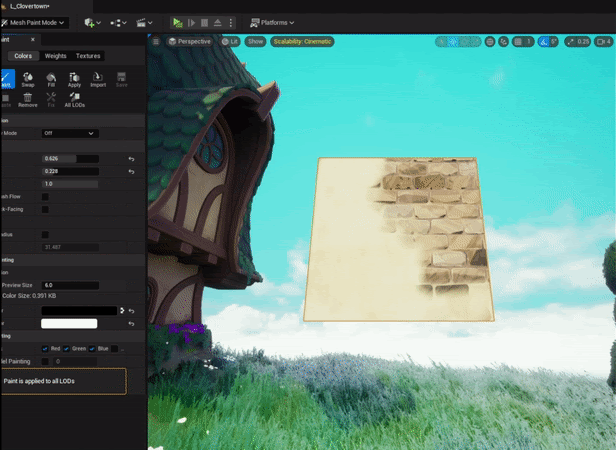Toggle rotation angle snapping icon

point(544,42)
